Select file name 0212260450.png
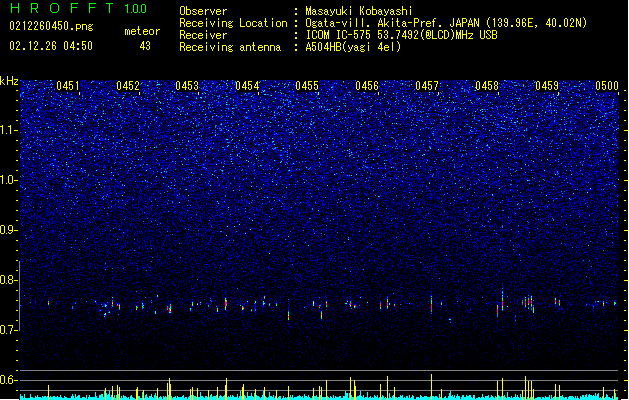This screenshot has height=400, width=629. pos(51,26)
